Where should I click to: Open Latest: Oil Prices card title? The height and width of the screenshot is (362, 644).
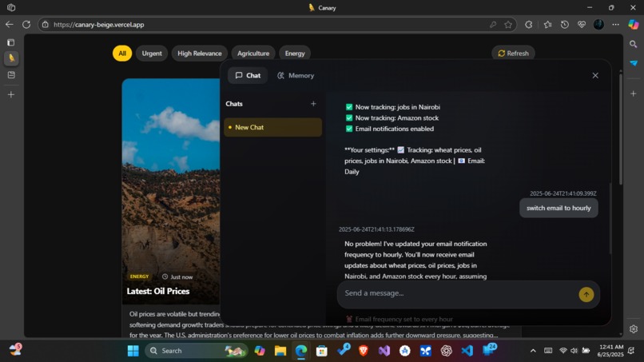point(158,292)
